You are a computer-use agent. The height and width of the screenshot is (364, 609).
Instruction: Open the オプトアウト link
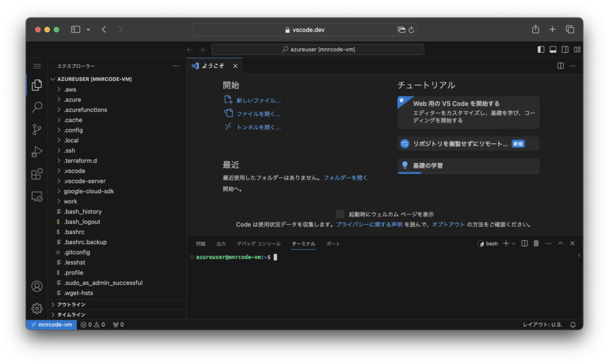(x=448, y=225)
